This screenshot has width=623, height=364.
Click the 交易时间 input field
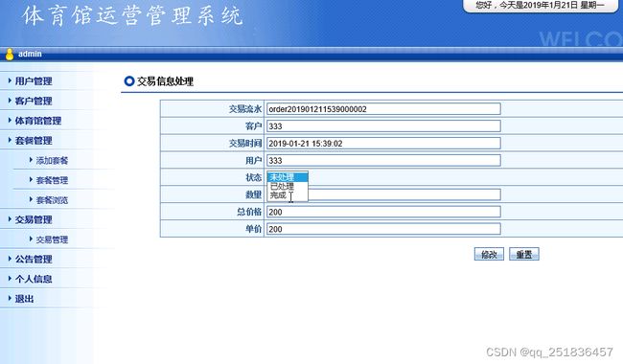(x=383, y=144)
